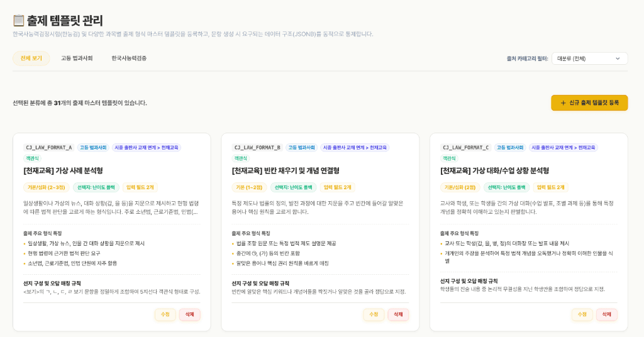Open the 대분류 (전체) category filter dropdown
Screen dimensions: 644x337
(589, 58)
